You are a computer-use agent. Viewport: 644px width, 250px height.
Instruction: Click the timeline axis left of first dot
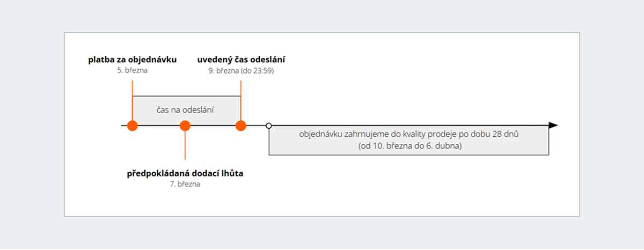coord(124,126)
